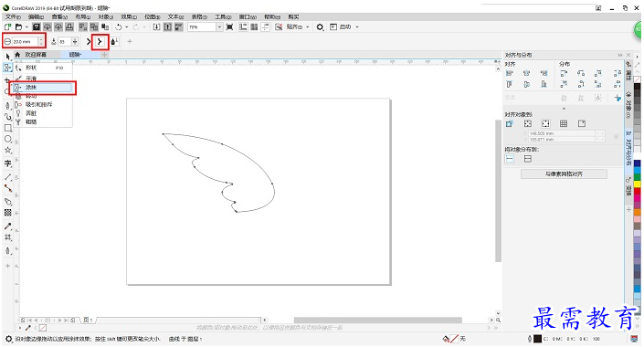Toggle distribute to extent of selection

(x=510, y=159)
